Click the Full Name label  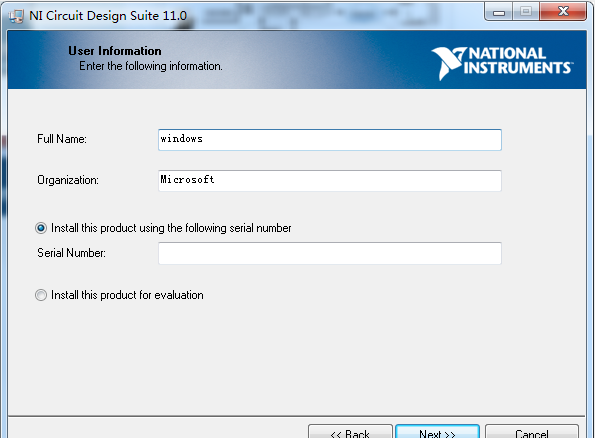62,139
